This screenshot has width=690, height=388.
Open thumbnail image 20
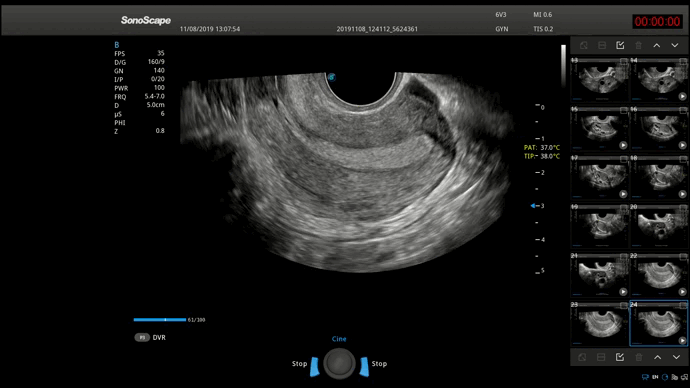click(x=659, y=226)
